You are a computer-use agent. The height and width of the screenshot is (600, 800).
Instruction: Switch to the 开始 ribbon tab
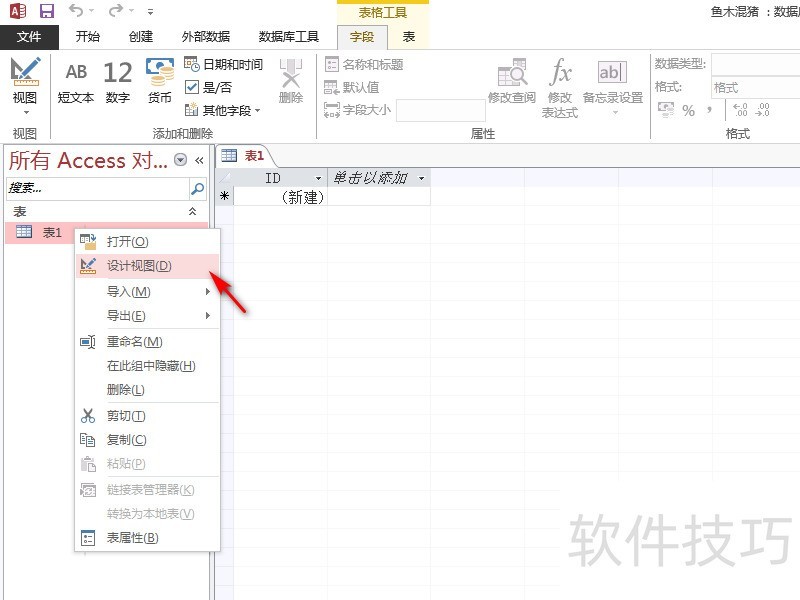point(88,37)
